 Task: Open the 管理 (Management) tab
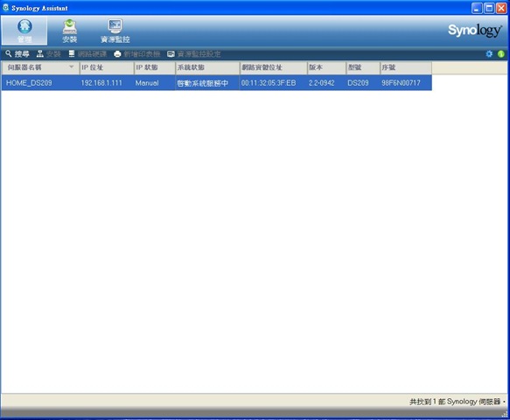click(24, 31)
